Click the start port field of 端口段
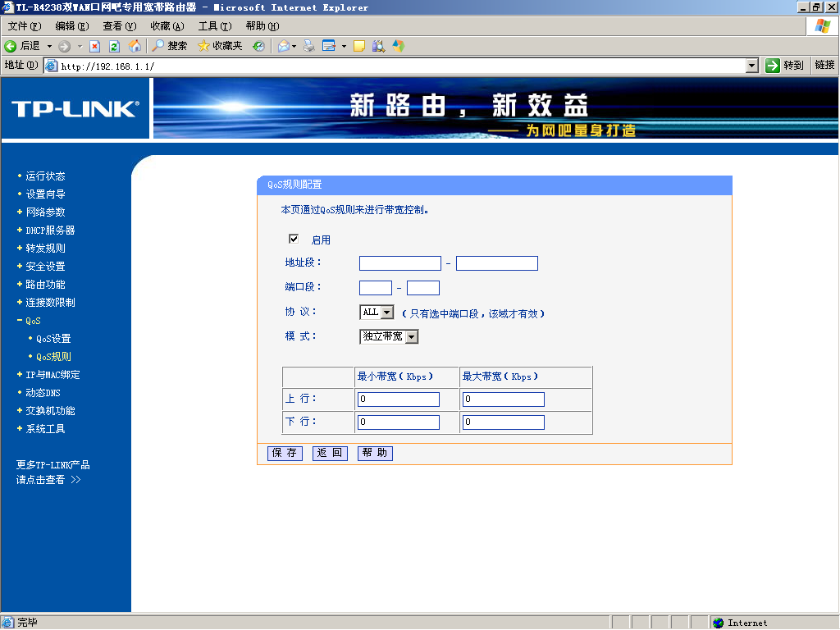Image resolution: width=840 pixels, height=630 pixels. coord(376,288)
